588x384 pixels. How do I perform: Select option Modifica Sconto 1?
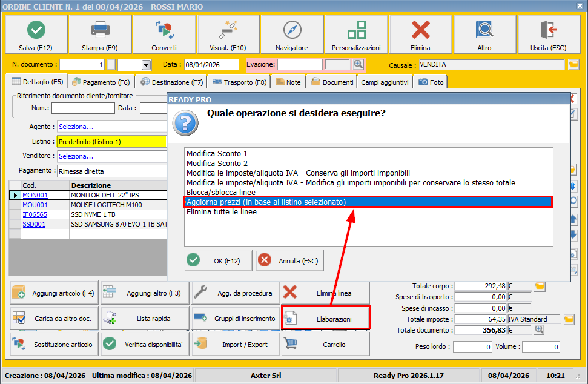coord(368,153)
